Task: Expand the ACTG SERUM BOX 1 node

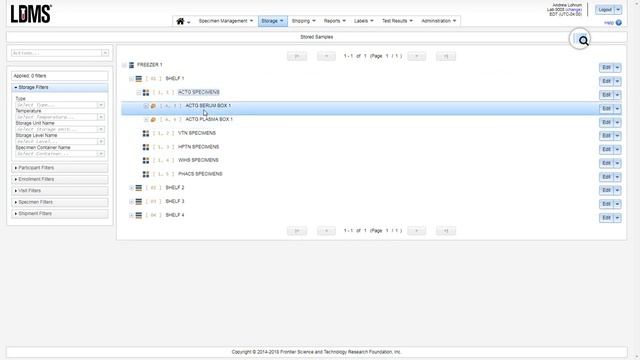Action: (x=146, y=106)
